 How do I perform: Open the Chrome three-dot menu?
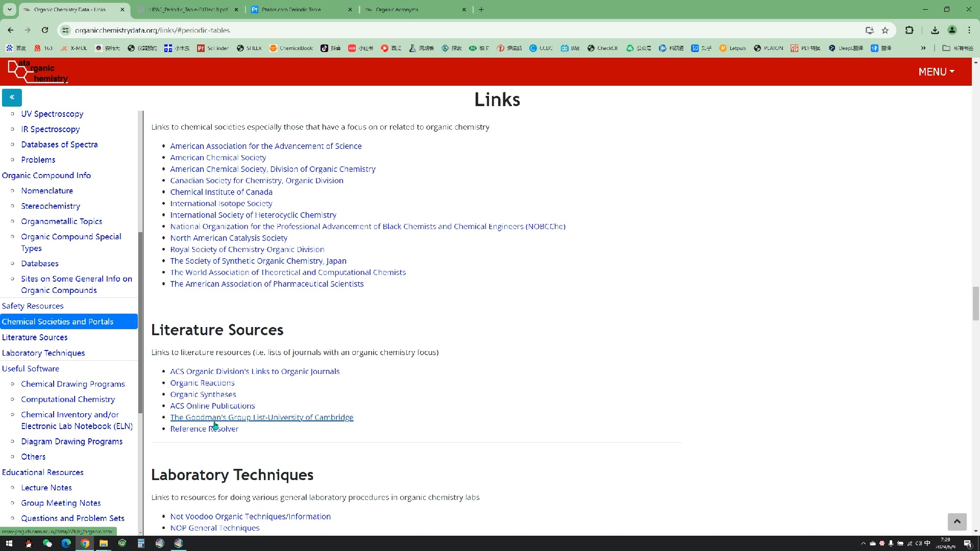[969, 30]
